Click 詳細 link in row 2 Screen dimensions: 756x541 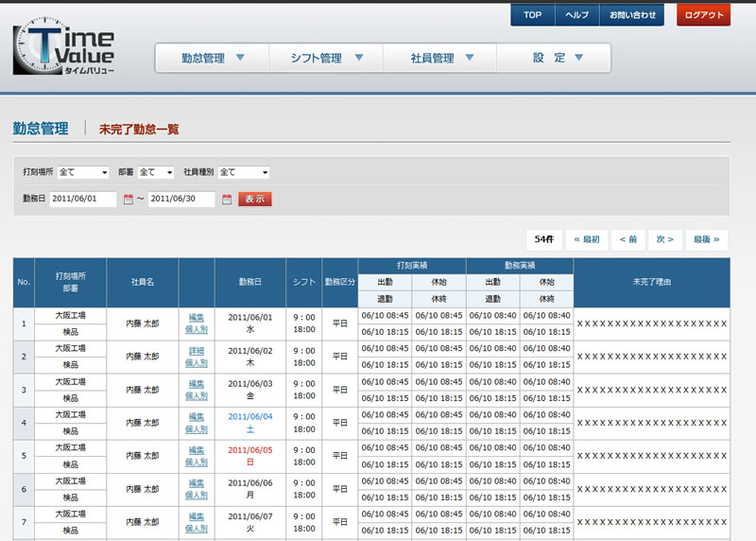(x=197, y=351)
